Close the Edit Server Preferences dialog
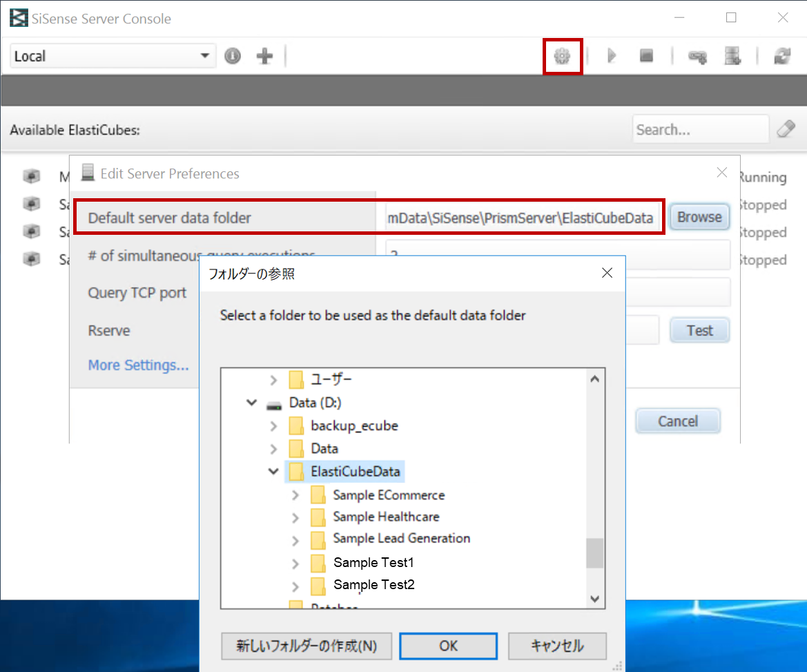 pyautogui.click(x=721, y=173)
